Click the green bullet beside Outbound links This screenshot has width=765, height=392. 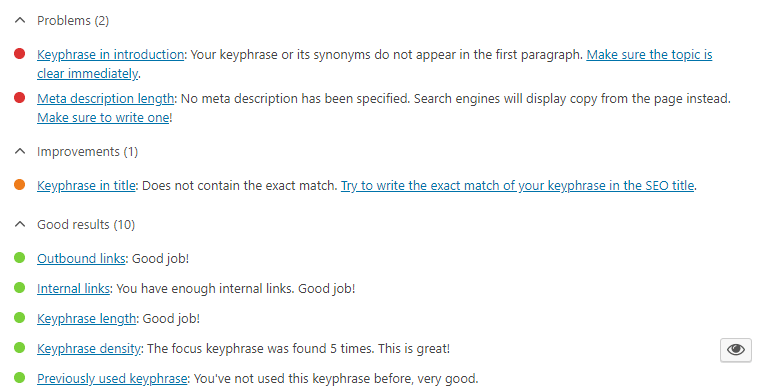click(20, 257)
